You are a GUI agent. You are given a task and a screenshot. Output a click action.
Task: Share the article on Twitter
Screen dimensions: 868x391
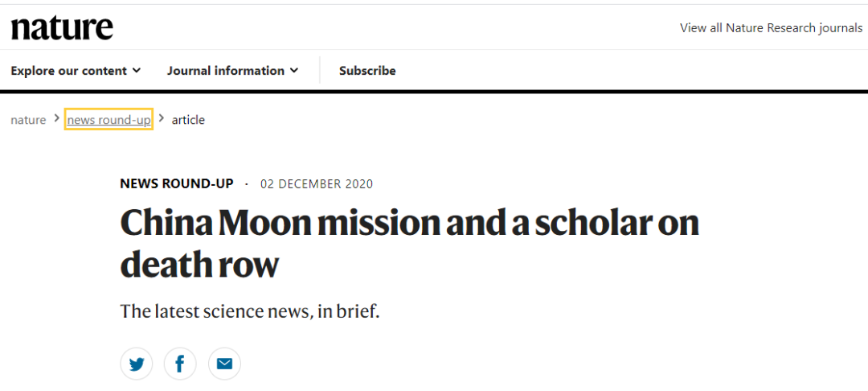point(137,364)
